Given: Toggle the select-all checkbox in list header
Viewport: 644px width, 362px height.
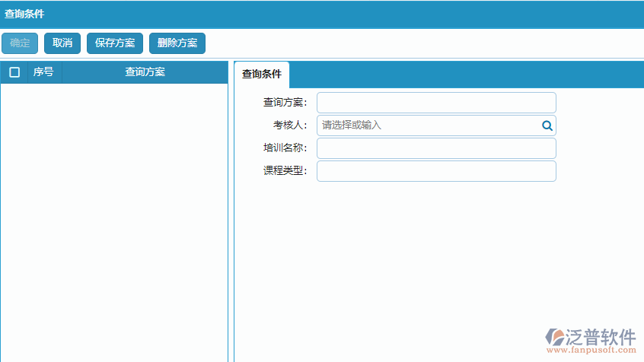Looking at the screenshot, I should tap(14, 72).
